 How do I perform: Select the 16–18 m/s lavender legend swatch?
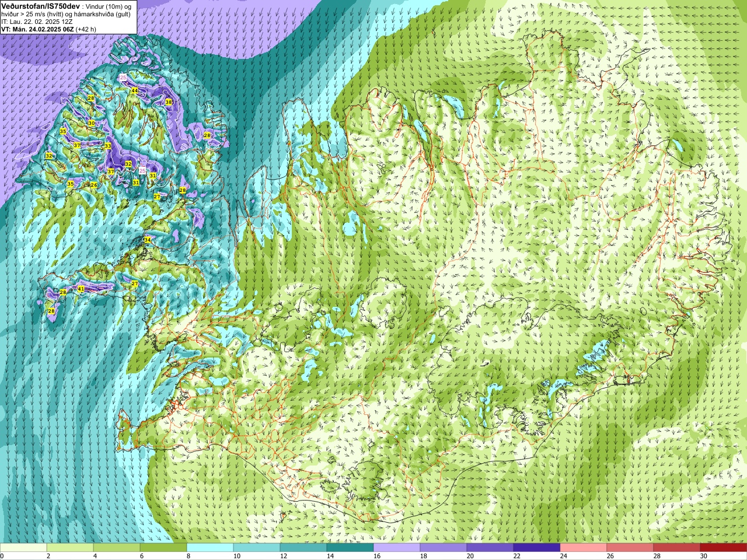click(397, 548)
